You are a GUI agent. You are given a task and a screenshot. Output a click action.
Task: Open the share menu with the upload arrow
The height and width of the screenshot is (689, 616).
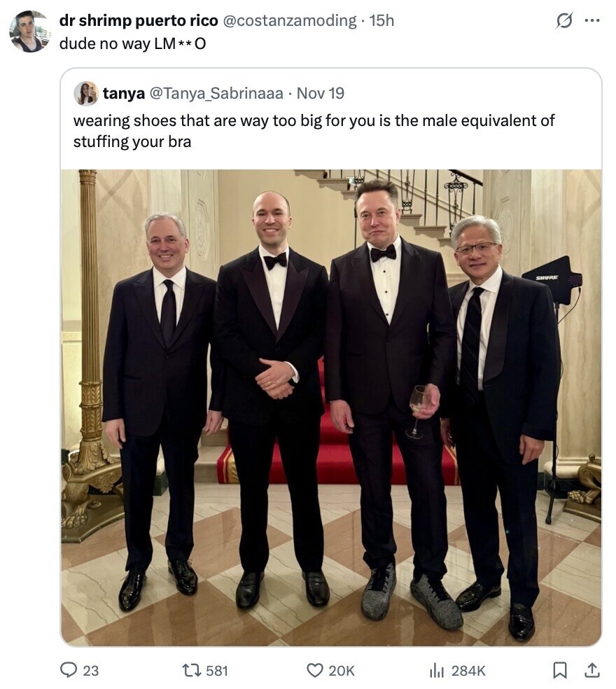click(x=591, y=671)
